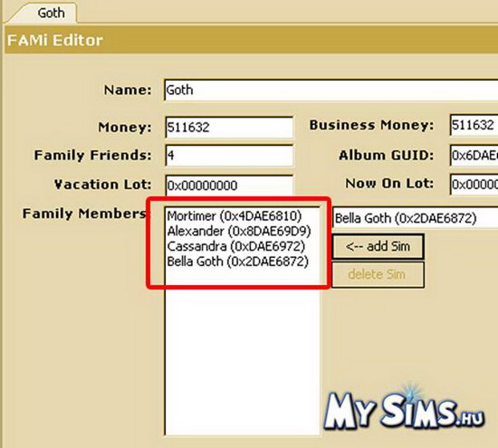Click the Album GUID field

pyautogui.click(x=474, y=155)
